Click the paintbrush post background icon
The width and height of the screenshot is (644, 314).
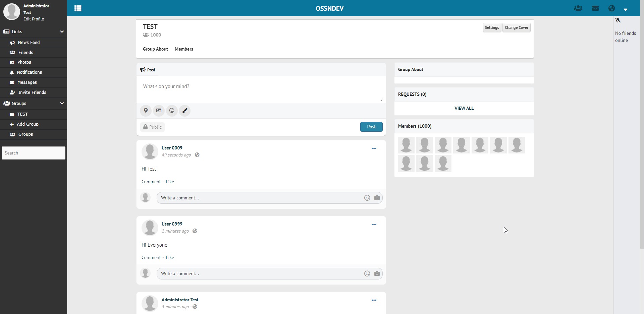[185, 111]
